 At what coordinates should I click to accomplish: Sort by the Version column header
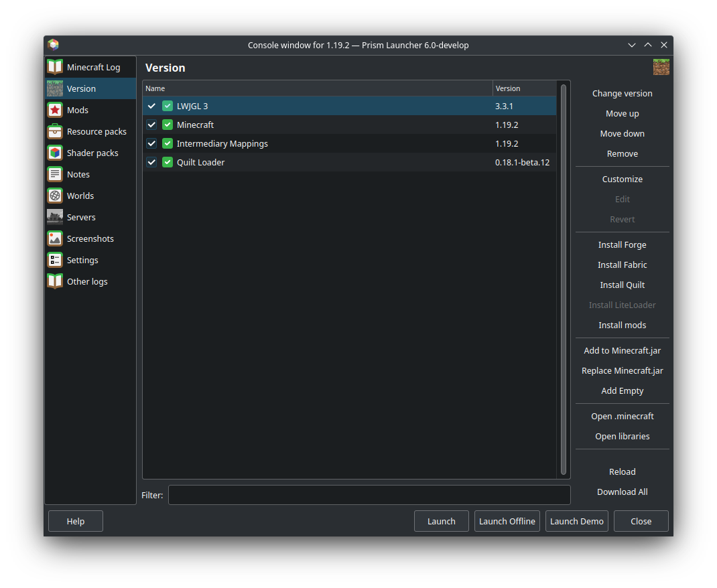point(525,88)
